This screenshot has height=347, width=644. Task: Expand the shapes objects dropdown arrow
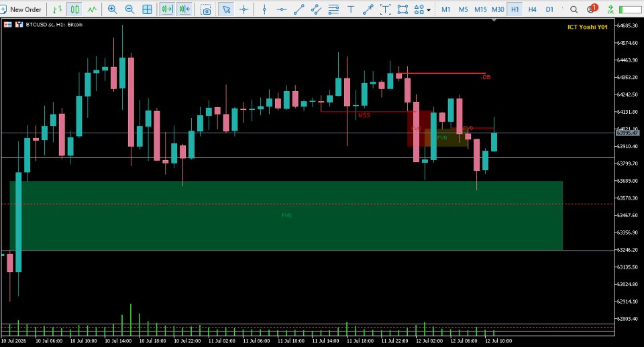click(429, 10)
